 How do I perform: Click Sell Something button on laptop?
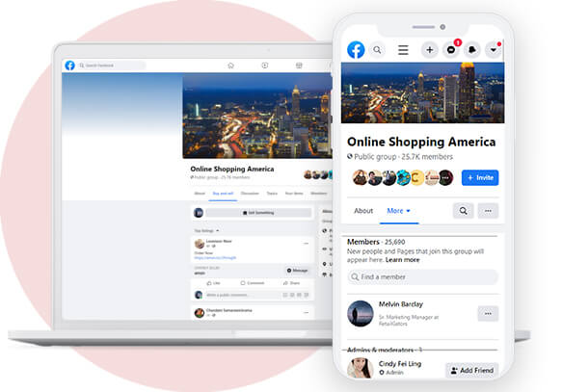258,213
